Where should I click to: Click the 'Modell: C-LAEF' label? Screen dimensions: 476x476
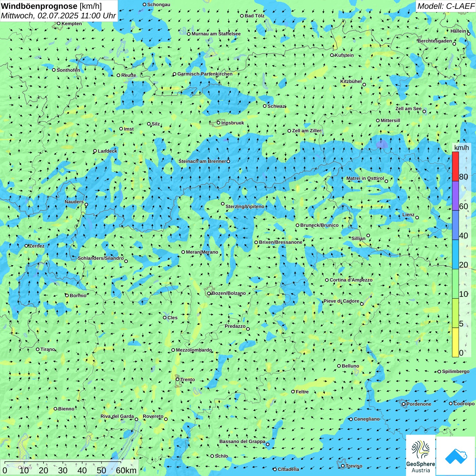coord(446,6)
